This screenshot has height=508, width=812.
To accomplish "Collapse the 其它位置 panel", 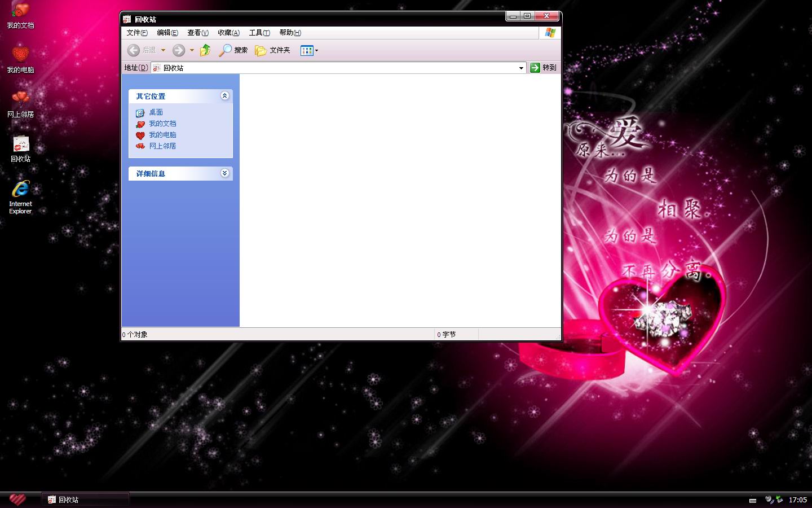I will [x=224, y=96].
